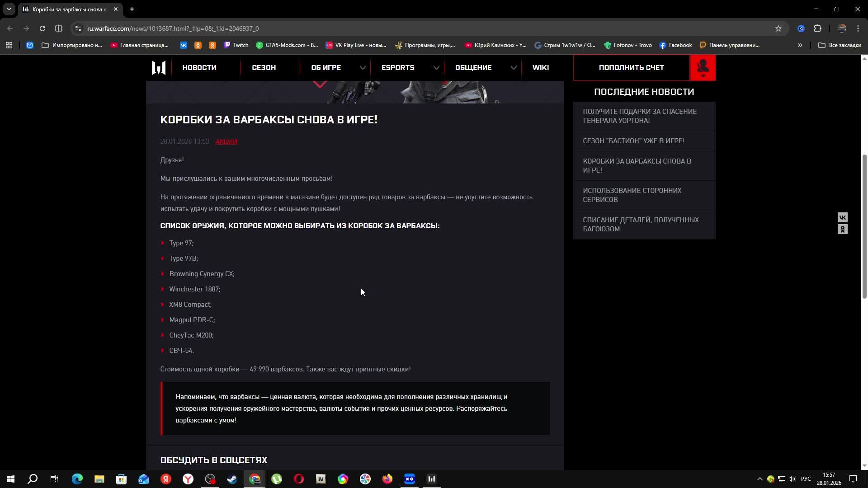Image resolution: width=868 pixels, height=488 pixels.
Task: Open the red user profile icon
Action: tap(703, 68)
